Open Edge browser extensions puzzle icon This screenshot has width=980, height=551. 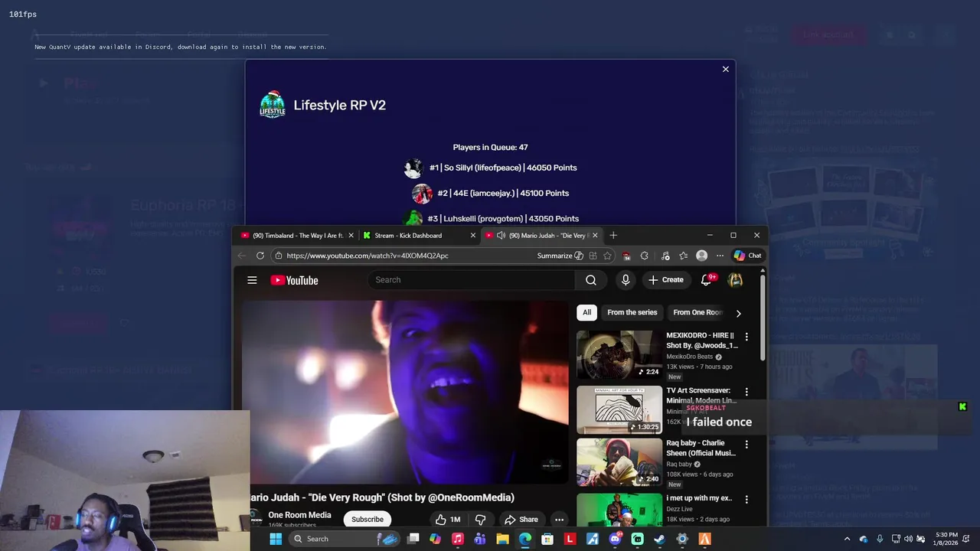point(644,256)
